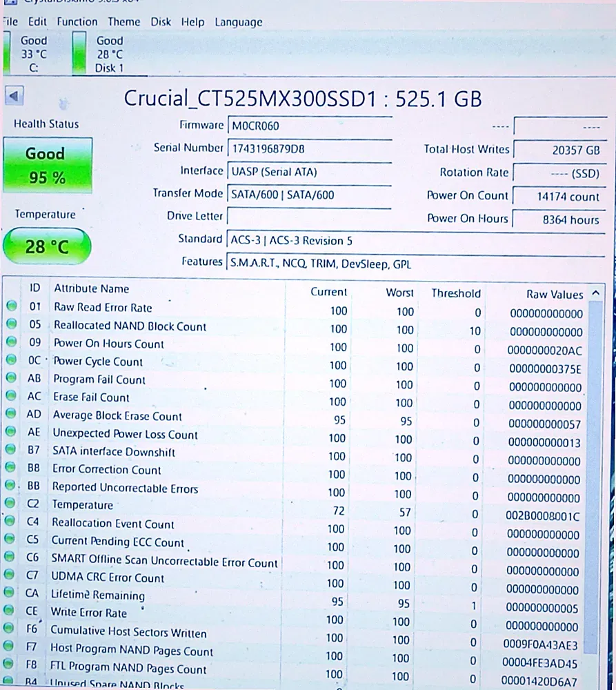Click the Total Host Writes value 20357 GB
616x690 pixels.
pyautogui.click(x=559, y=150)
